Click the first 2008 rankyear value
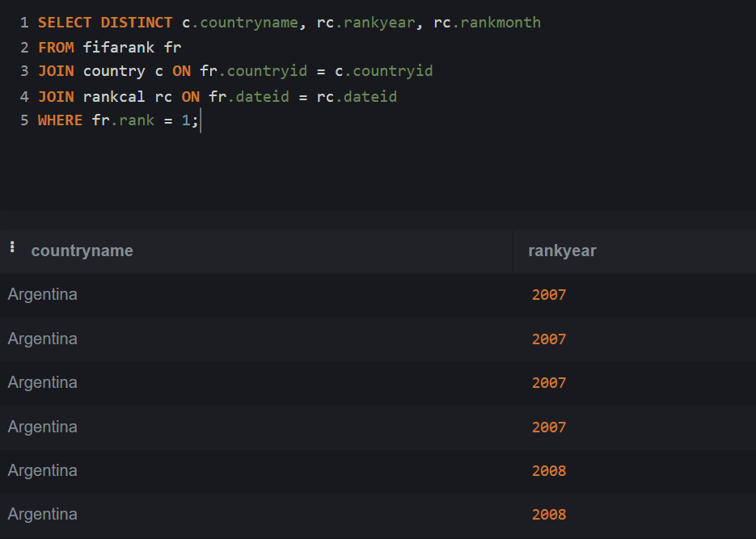756x539 pixels. [549, 471]
